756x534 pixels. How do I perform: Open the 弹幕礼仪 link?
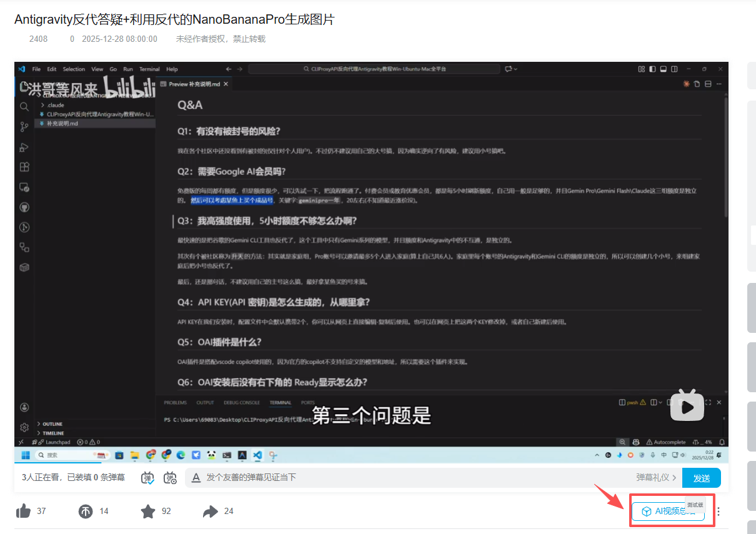[x=656, y=477]
